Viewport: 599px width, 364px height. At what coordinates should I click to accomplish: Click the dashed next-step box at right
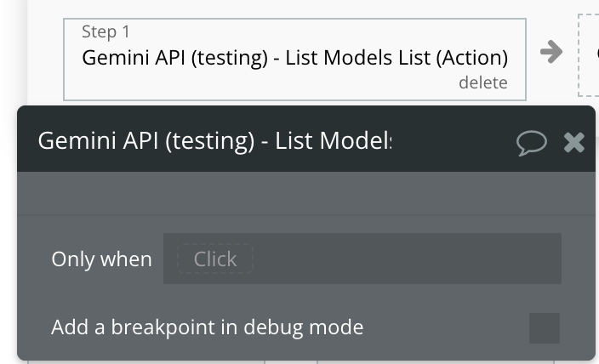pyautogui.click(x=590, y=54)
